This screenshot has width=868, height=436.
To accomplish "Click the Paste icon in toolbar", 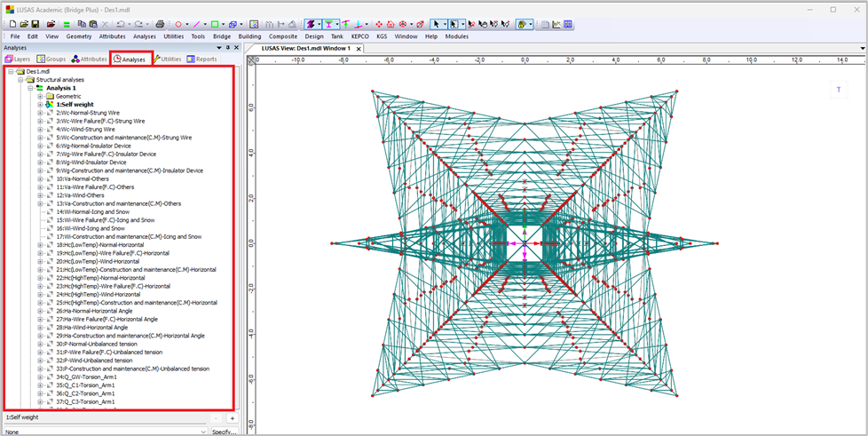I will (x=91, y=24).
